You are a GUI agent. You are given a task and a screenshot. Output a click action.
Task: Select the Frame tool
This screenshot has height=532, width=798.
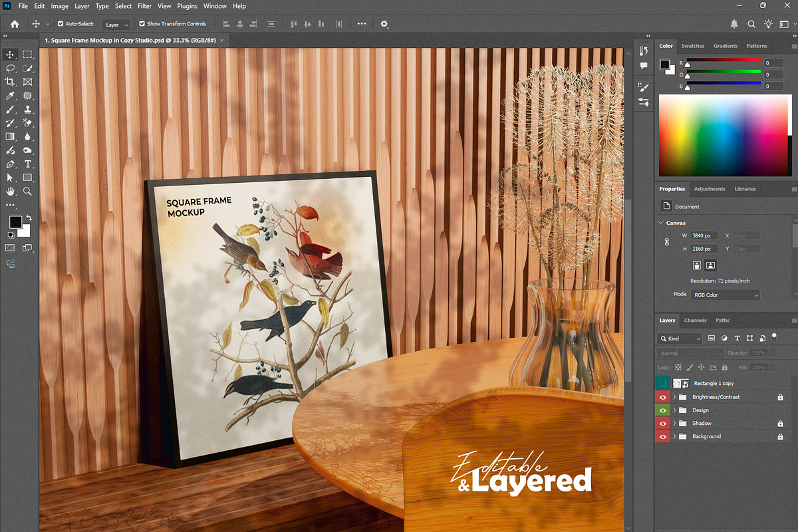(28, 82)
